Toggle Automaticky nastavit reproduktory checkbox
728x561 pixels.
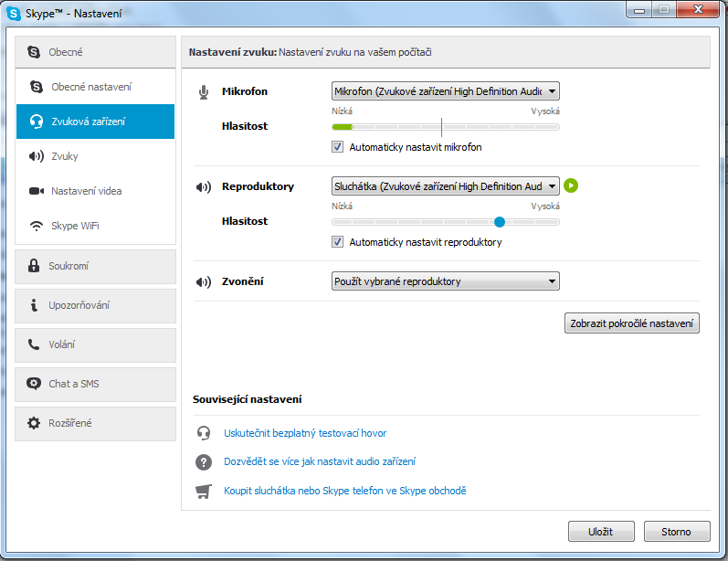338,242
